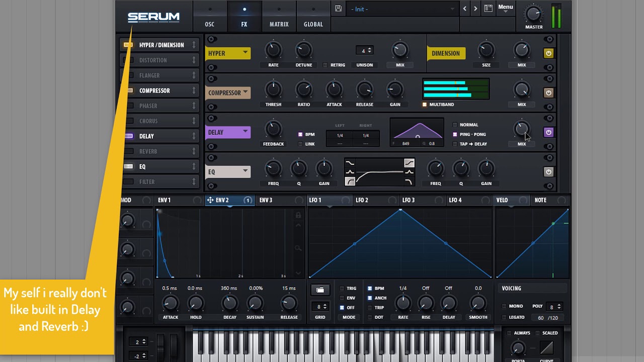Select the high shelf EQ shape
The width and height of the screenshot is (644, 362).
pos(410,163)
